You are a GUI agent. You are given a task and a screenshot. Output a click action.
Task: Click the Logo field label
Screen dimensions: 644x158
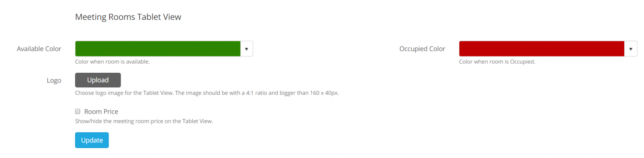(54, 80)
